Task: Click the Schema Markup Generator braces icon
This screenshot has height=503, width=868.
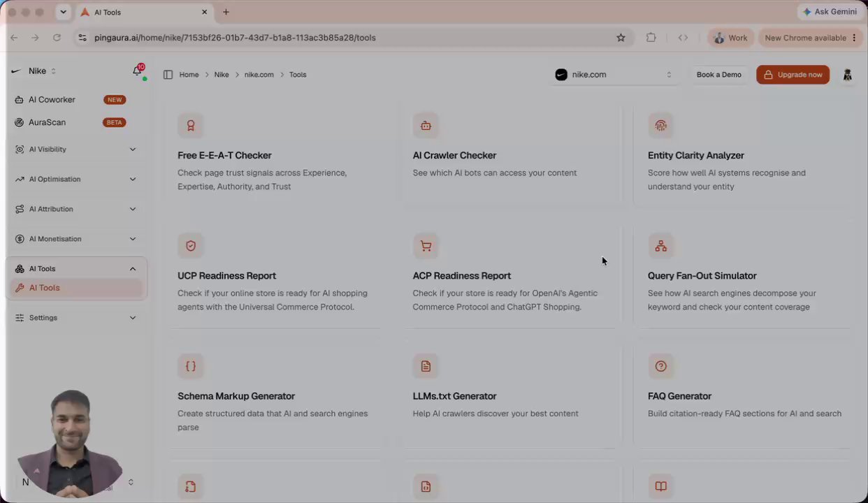Action: [x=191, y=366]
